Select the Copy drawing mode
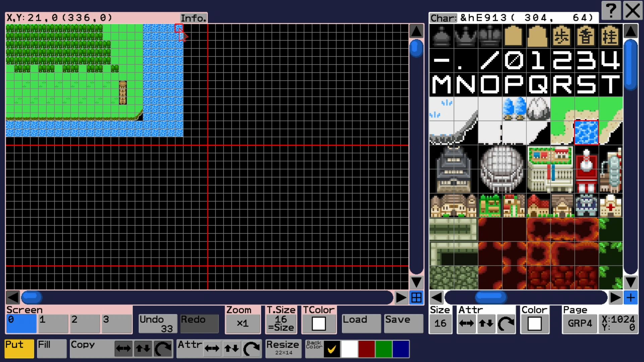This screenshot has height=362, width=644. 91,349
